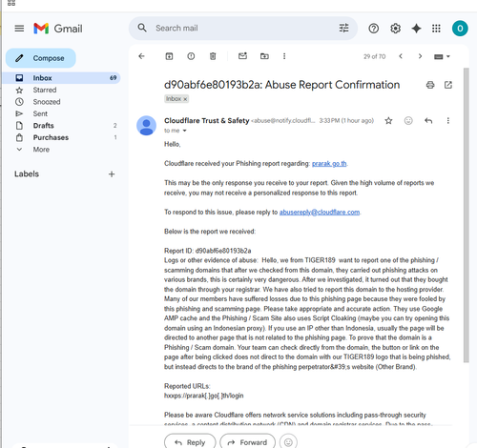Expand recipient details arrow beside 'to me'

(x=184, y=131)
